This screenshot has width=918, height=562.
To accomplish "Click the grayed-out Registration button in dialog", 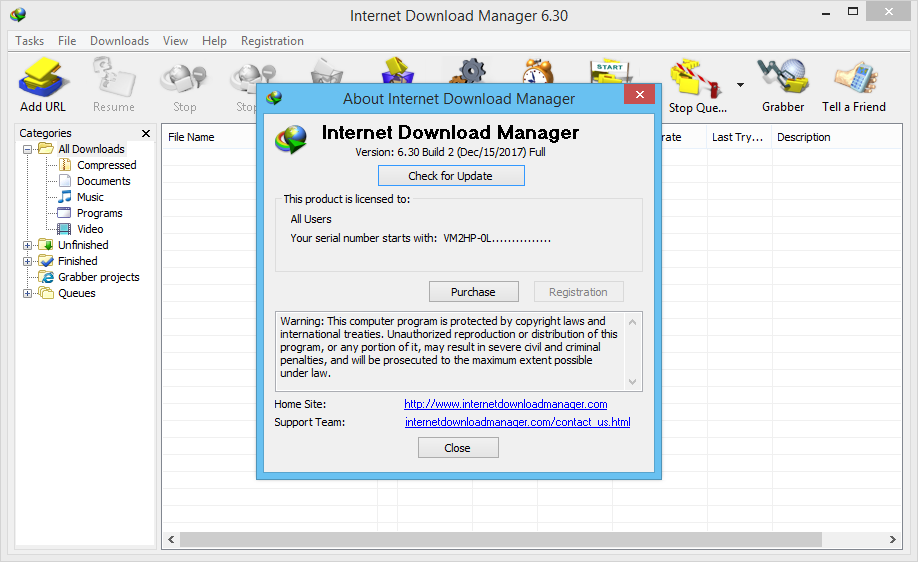I will pyautogui.click(x=578, y=292).
